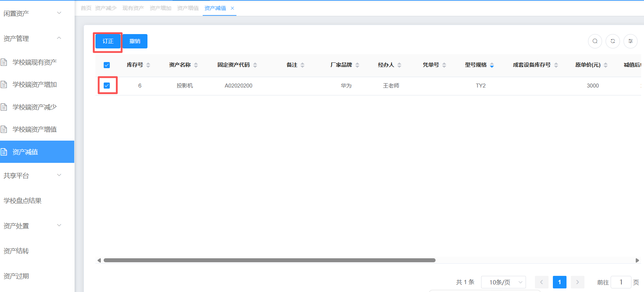Viewport: 644px width, 292px height.
Task: Click the page number jump input
Action: 621,282
